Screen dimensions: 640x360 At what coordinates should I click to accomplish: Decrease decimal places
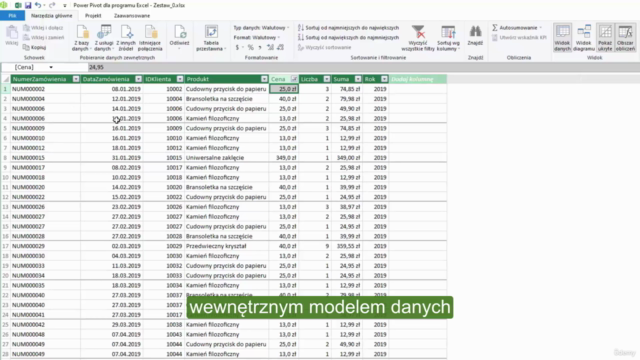coord(280,47)
